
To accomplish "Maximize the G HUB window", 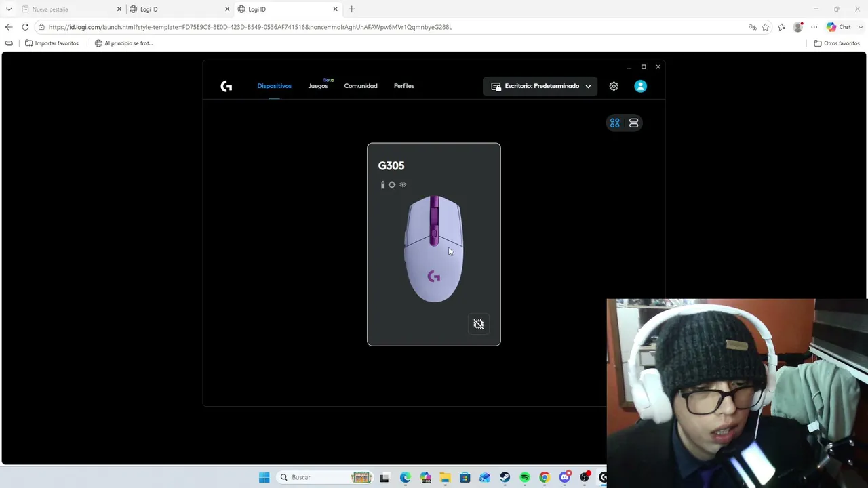I will click(644, 67).
